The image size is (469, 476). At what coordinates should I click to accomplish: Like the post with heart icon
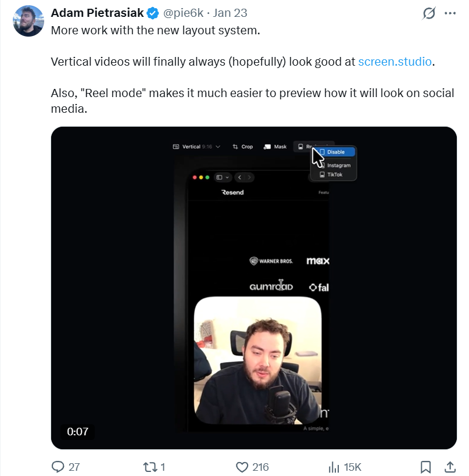(242, 466)
